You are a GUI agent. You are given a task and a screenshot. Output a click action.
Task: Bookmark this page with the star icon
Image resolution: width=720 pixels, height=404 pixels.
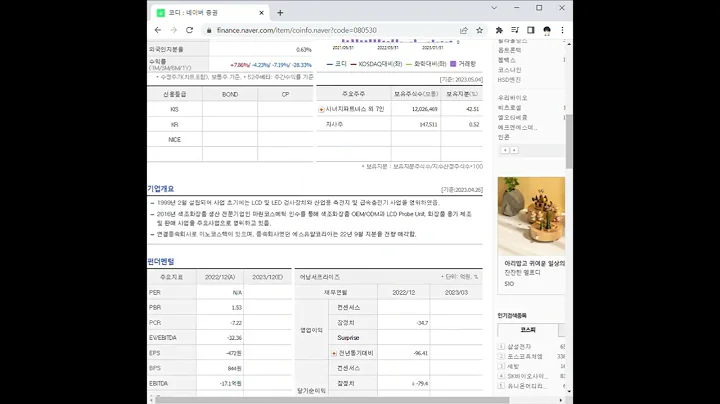(479, 30)
